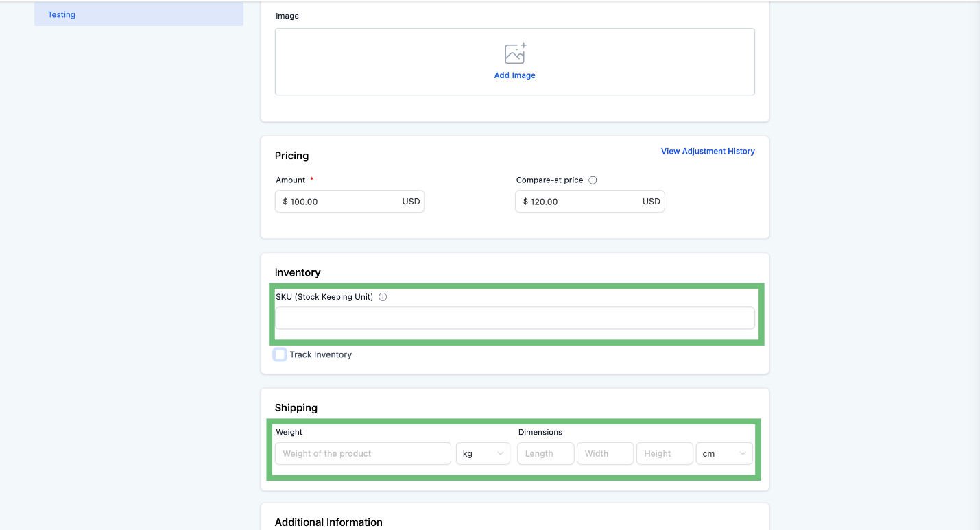Click the Width dimension field
Image resolution: width=980 pixels, height=530 pixels.
[605, 453]
